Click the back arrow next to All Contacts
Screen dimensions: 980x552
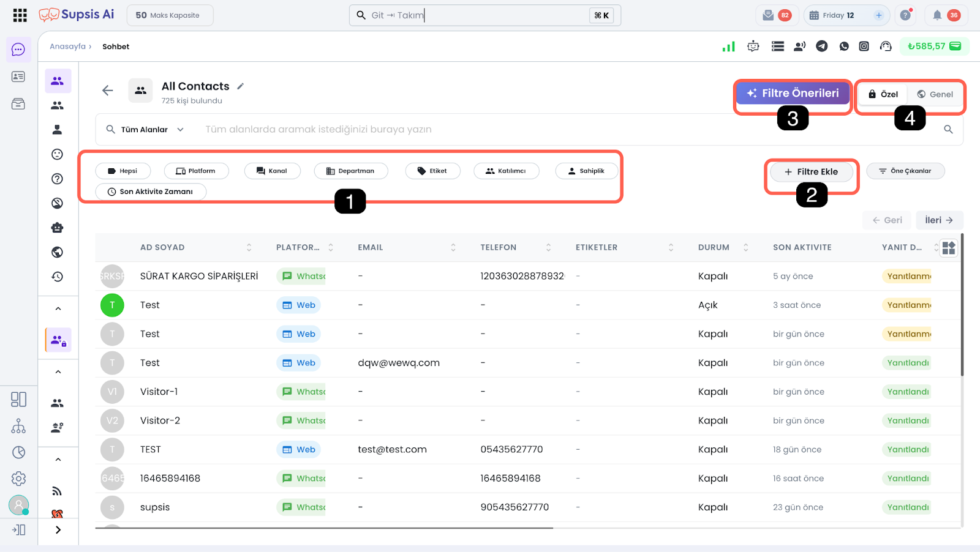click(x=108, y=91)
